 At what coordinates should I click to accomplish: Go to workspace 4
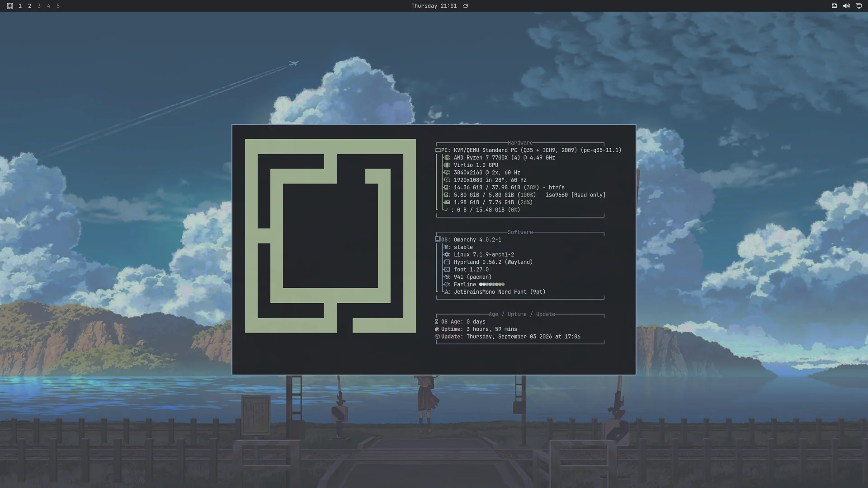point(48,6)
